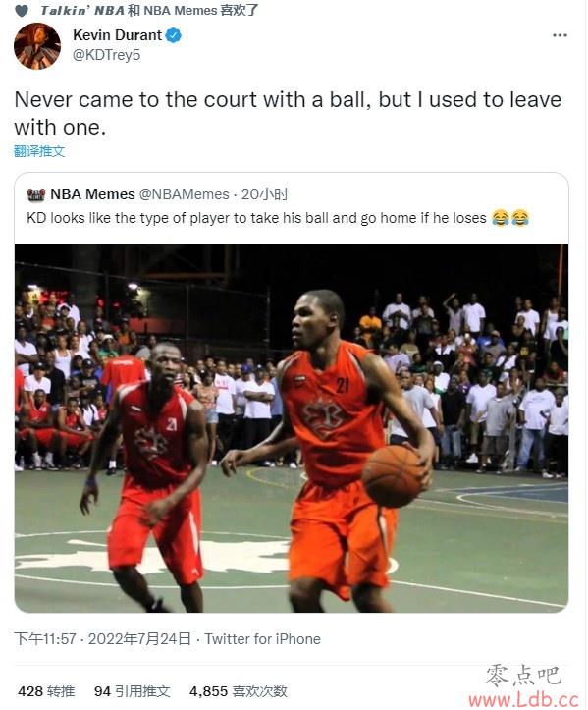The image size is (588, 710).
Task: View the 428 转推 retweets list
Action: [46, 691]
